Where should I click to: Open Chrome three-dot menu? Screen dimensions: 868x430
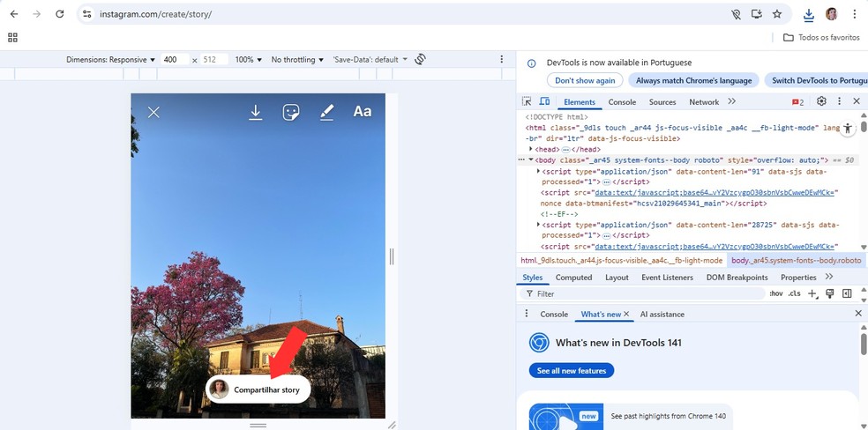(855, 14)
